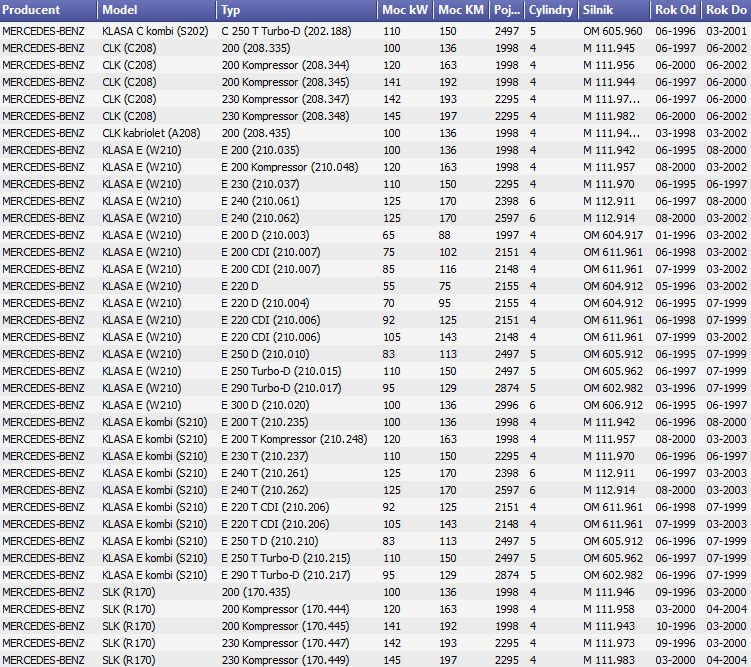This screenshot has height=667, width=751.
Task: Click the truncated Poj... column header
Action: (x=507, y=10)
